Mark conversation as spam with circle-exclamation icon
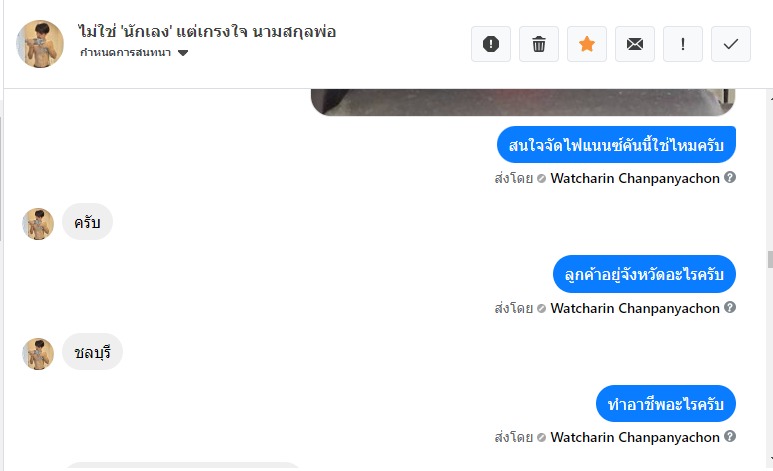Image resolution: width=773 pixels, height=471 pixels. [x=491, y=44]
